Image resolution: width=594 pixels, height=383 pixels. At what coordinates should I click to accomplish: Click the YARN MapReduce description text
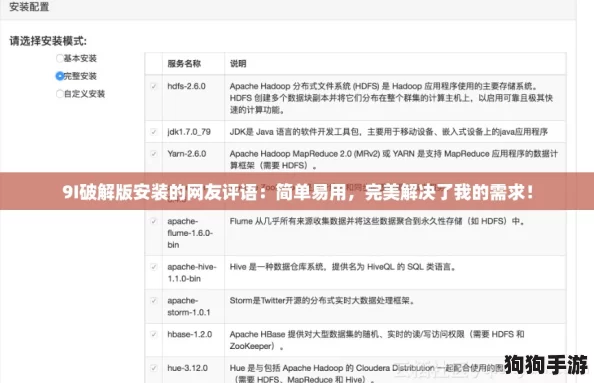tap(394, 159)
